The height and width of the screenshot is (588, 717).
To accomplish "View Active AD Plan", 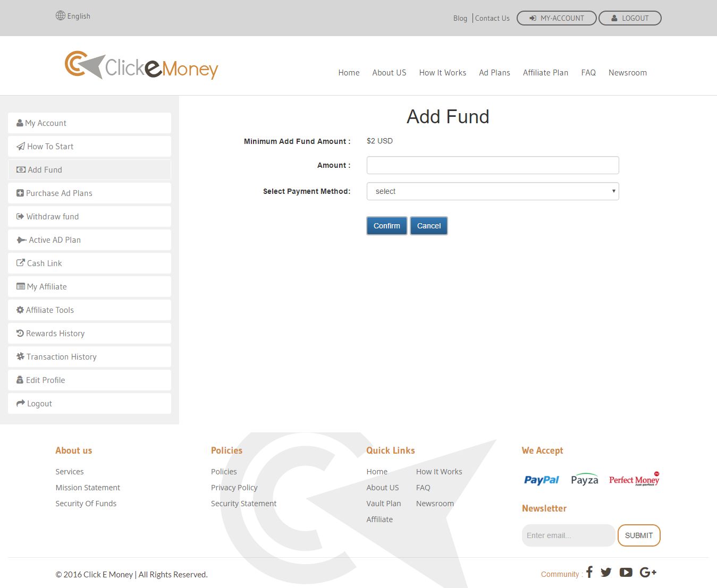I will 89,240.
